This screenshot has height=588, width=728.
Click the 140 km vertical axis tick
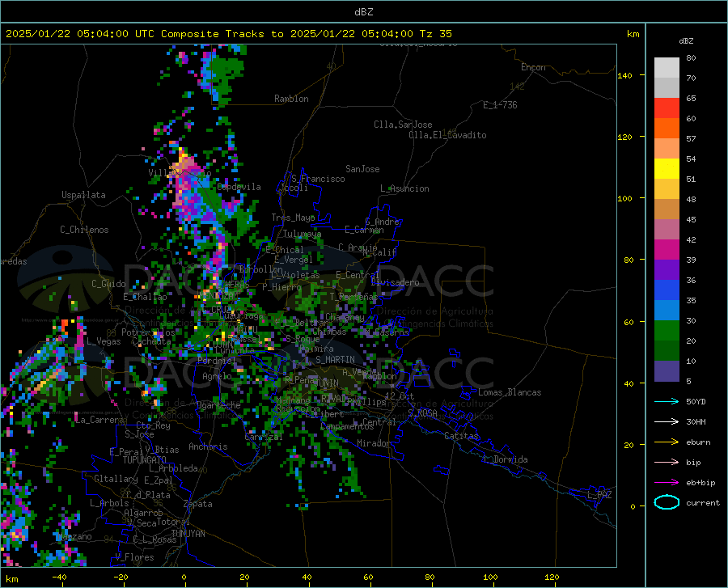tap(625, 75)
